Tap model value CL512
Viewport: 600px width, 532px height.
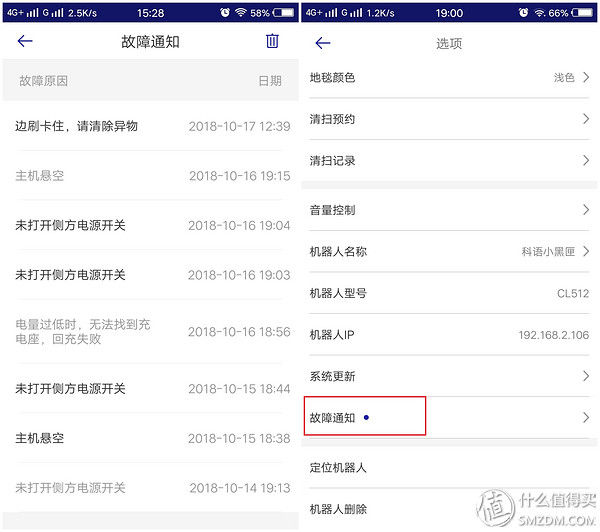pyautogui.click(x=573, y=294)
